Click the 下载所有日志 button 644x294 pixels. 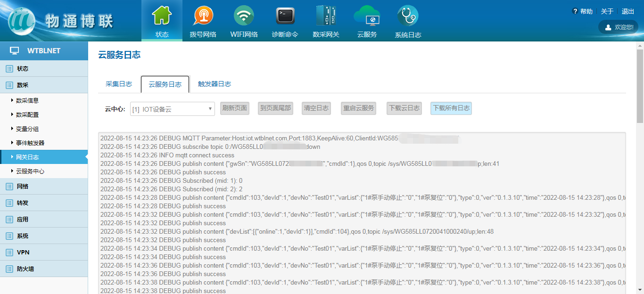451,108
